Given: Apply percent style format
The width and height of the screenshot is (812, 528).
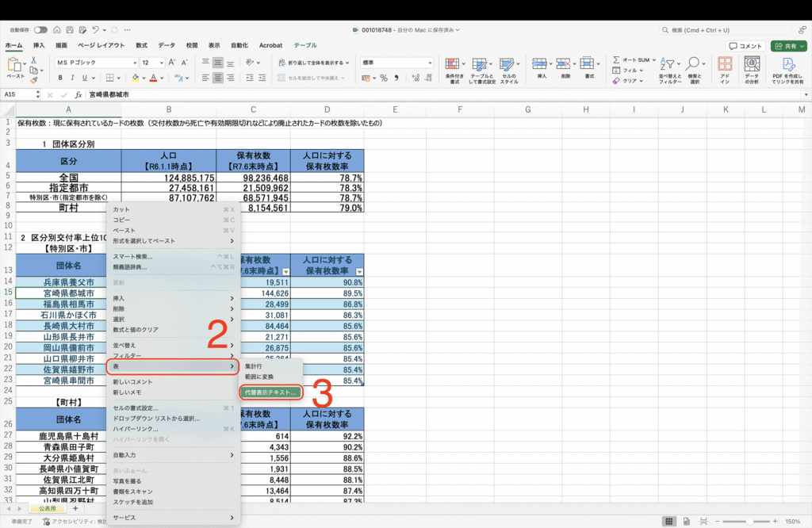Looking at the screenshot, I should (384, 78).
